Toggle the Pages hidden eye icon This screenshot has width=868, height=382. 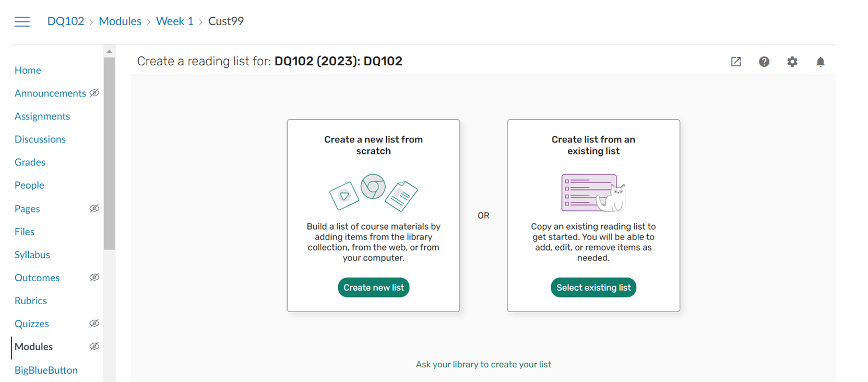(94, 208)
